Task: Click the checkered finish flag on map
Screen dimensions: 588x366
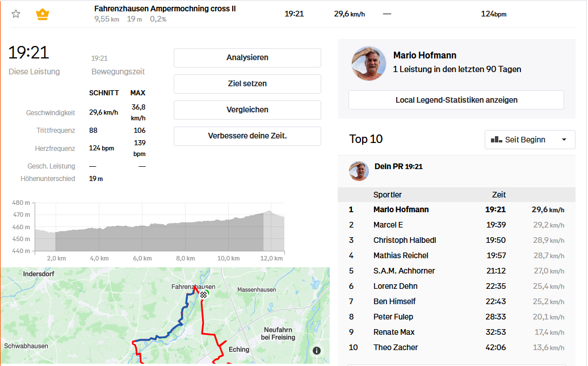Action: tap(203, 294)
